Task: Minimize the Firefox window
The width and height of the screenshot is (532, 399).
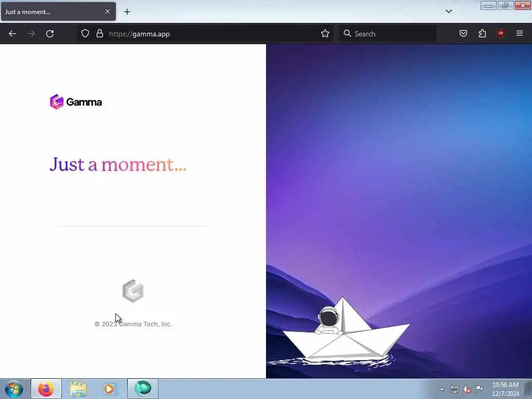Action: coord(488,6)
